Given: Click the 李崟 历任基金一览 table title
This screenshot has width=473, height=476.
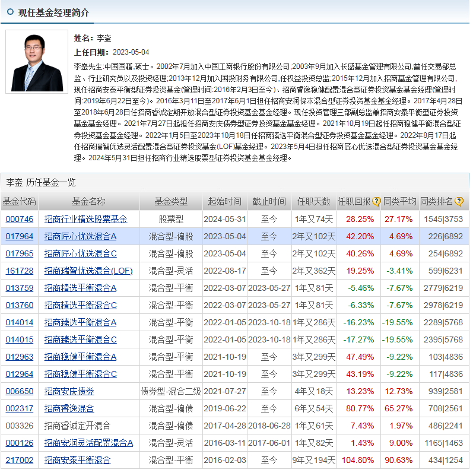Looking at the screenshot, I should point(41,182).
